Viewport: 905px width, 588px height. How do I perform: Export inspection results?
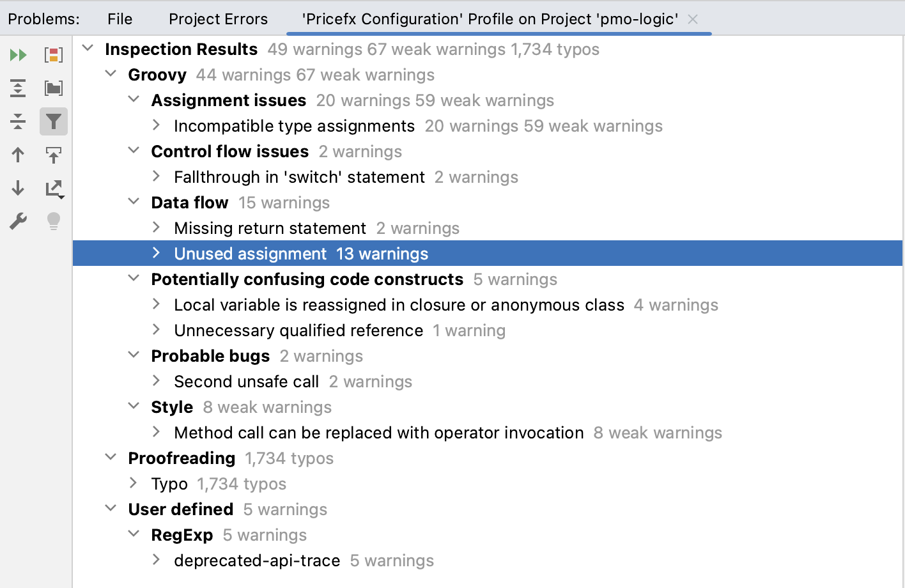(x=54, y=189)
